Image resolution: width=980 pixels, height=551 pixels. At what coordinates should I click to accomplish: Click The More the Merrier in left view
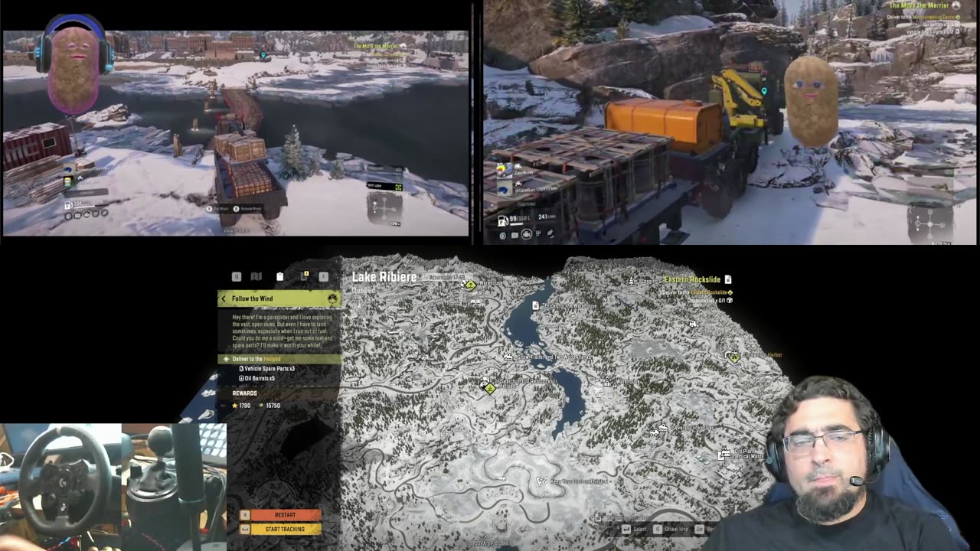pyautogui.click(x=377, y=46)
